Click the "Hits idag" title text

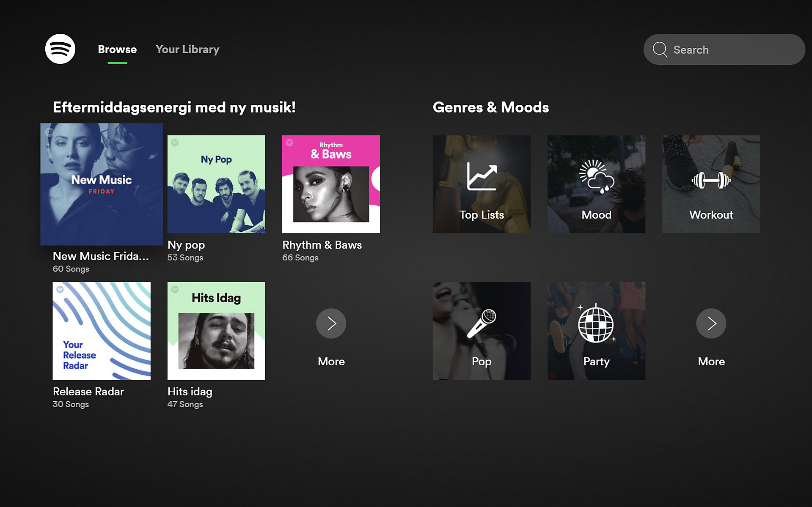(x=190, y=392)
